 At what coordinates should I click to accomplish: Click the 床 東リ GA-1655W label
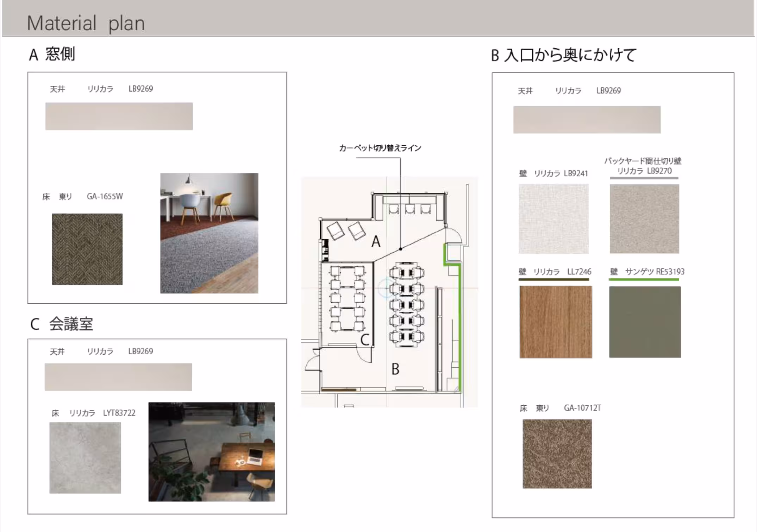pos(83,197)
